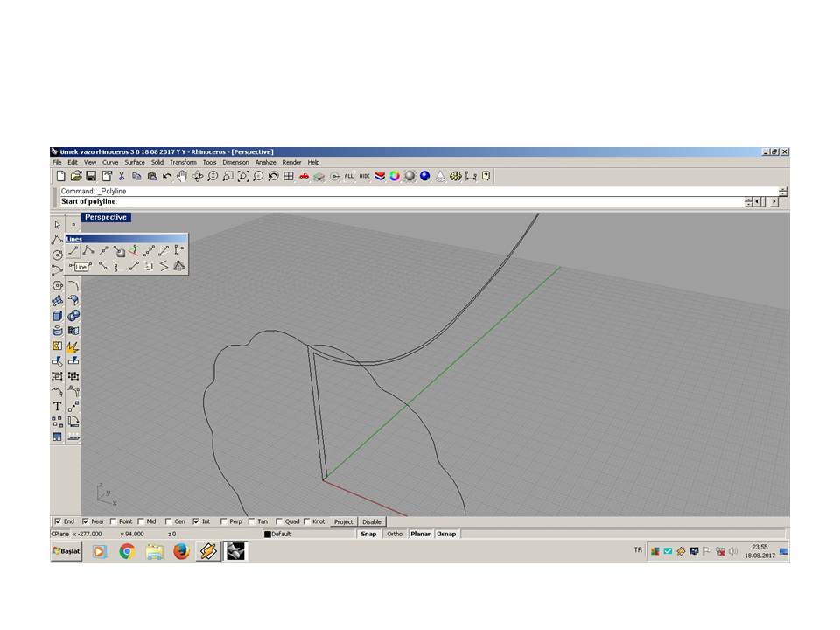Select the Pan view hand tool
The image size is (840, 630).
point(182,176)
